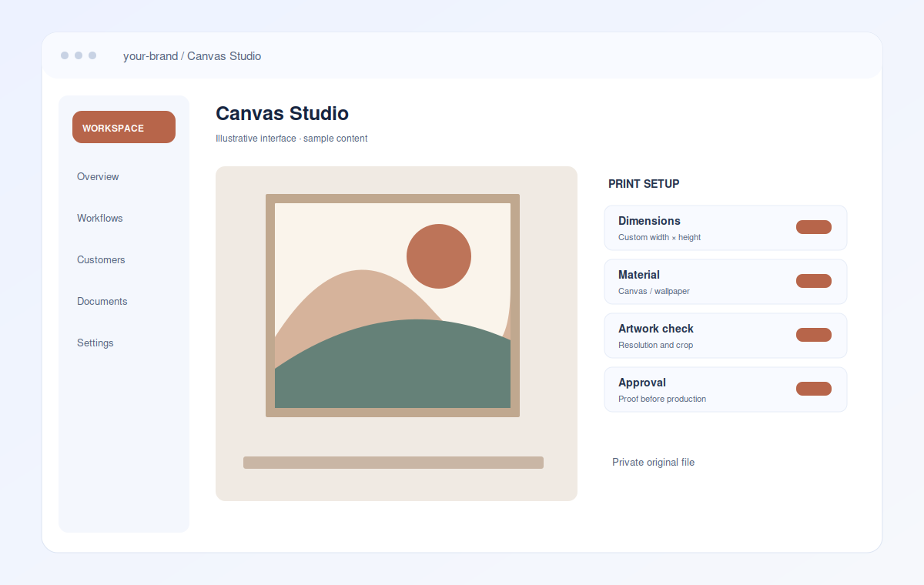Click the Material setup card title
Viewport: 924px width, 585px height.
click(639, 275)
